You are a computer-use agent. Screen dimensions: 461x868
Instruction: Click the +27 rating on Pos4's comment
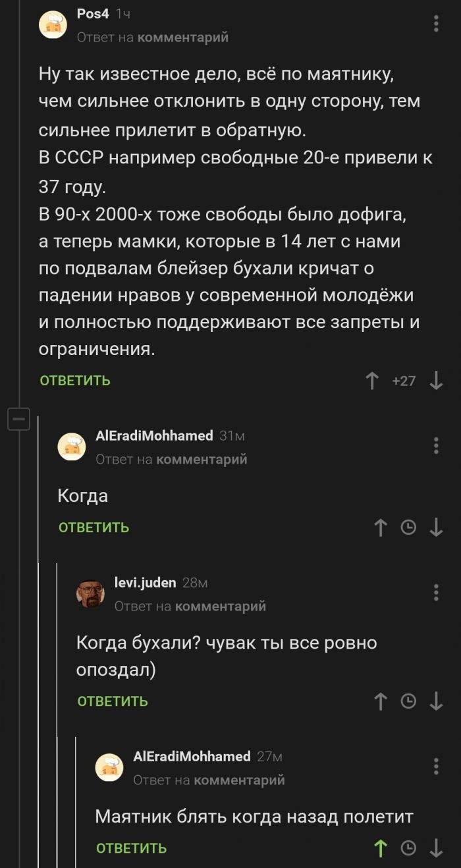pyautogui.click(x=403, y=381)
